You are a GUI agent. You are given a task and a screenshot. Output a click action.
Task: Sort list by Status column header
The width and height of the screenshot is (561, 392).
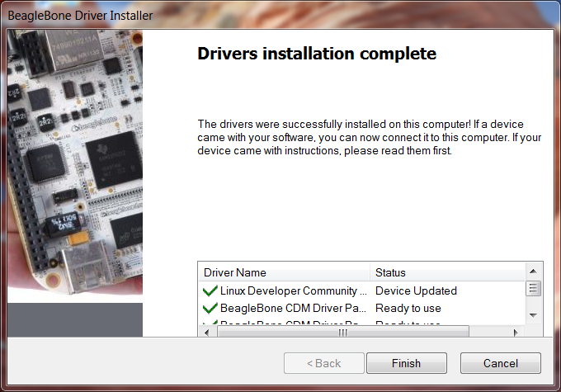(445, 272)
